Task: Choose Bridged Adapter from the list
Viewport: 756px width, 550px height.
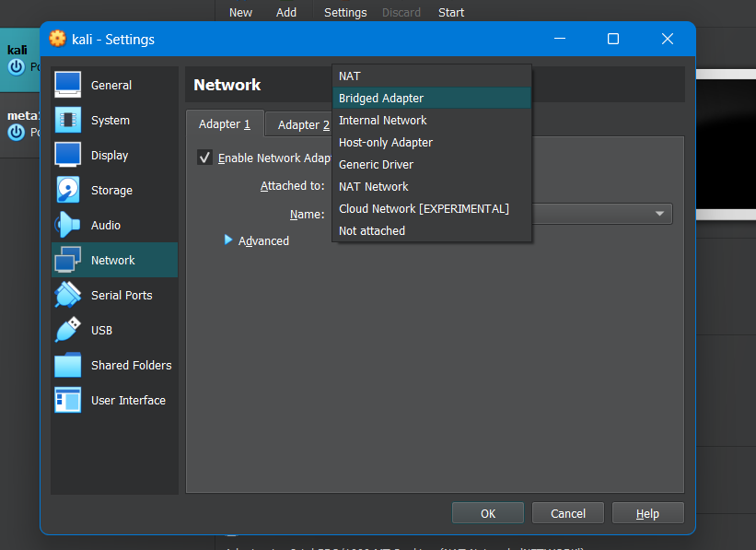Action: (x=432, y=98)
